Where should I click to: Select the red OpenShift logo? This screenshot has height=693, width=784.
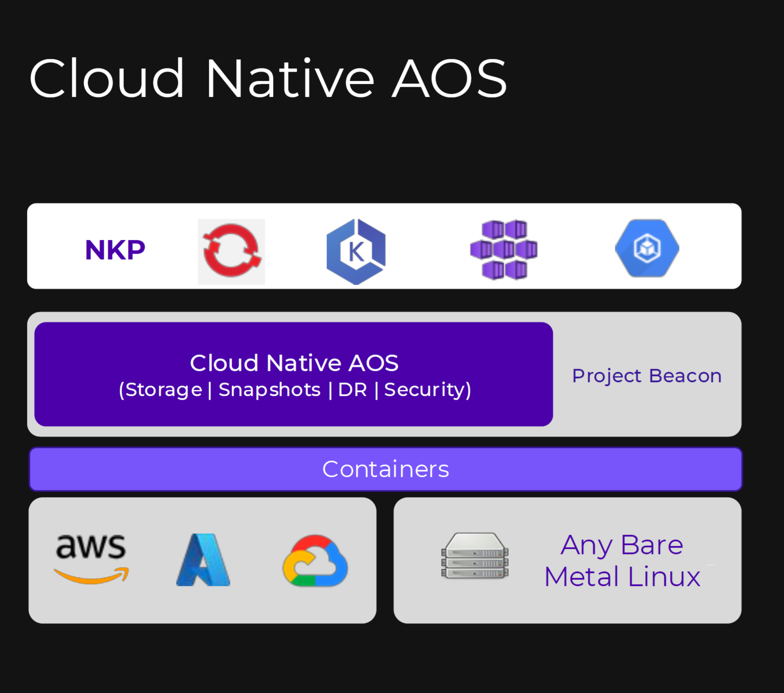(x=231, y=251)
